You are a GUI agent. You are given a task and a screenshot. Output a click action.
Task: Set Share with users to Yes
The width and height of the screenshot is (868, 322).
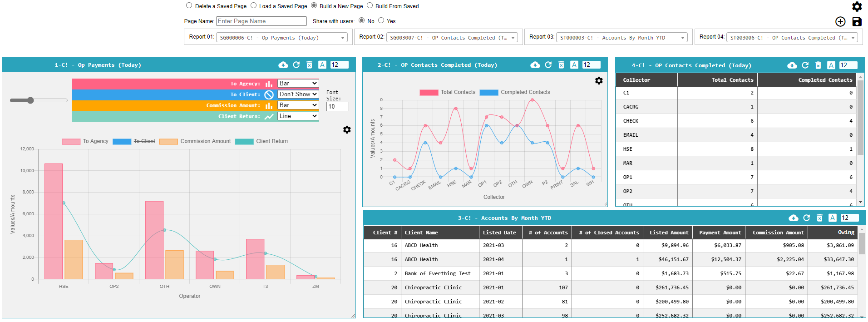click(x=381, y=20)
